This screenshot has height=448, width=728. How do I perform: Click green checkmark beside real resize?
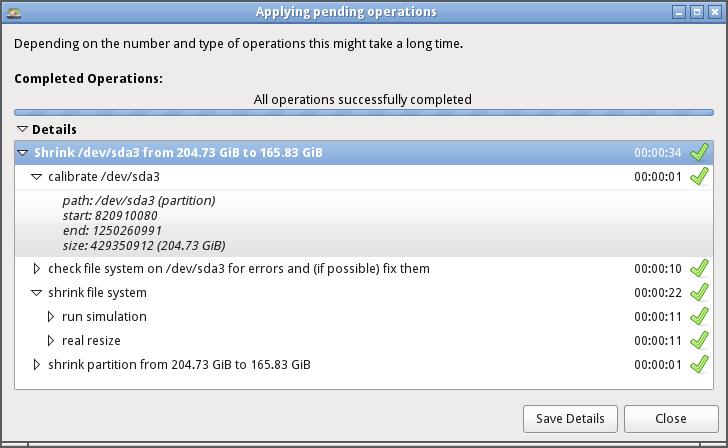coord(699,341)
